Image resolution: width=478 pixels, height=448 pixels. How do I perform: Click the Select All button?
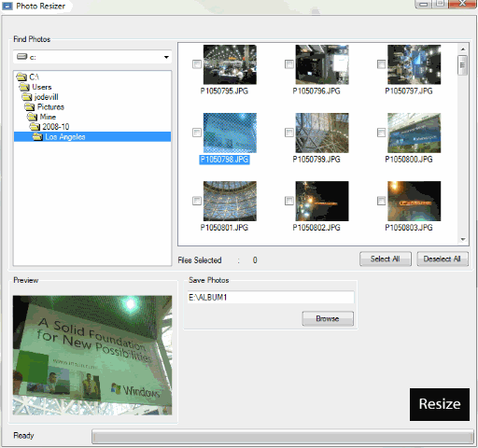tap(386, 259)
